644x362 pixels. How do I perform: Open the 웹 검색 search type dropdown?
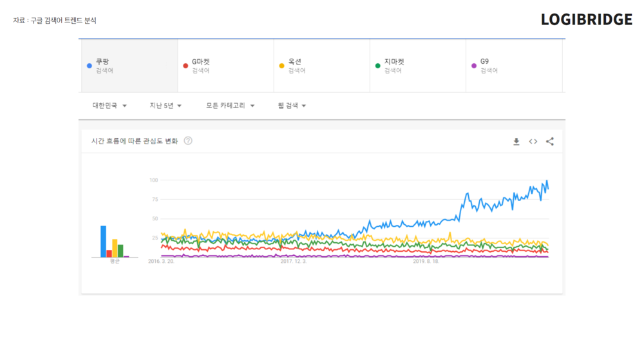point(292,106)
